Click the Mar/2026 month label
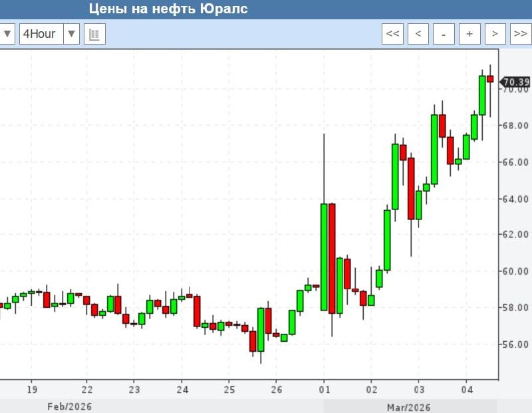532x413 pixels. [x=408, y=407]
